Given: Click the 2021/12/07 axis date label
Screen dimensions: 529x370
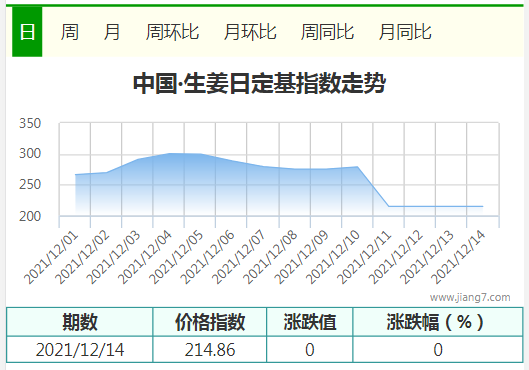Looking at the screenshot, I should click(239, 257).
